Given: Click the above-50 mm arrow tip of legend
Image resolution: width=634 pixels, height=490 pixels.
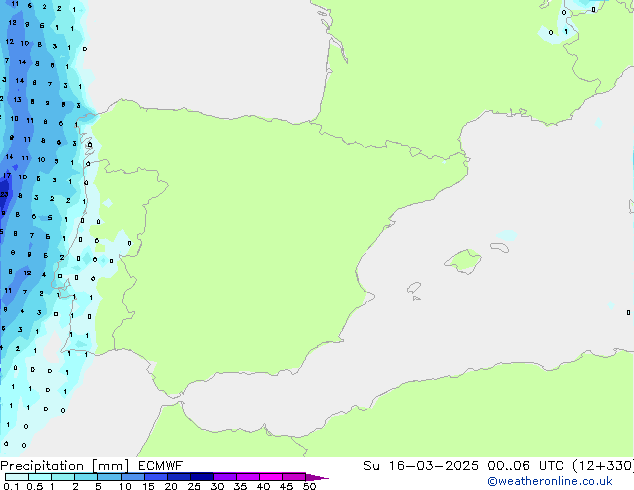Looking at the screenshot, I should (x=317, y=477).
